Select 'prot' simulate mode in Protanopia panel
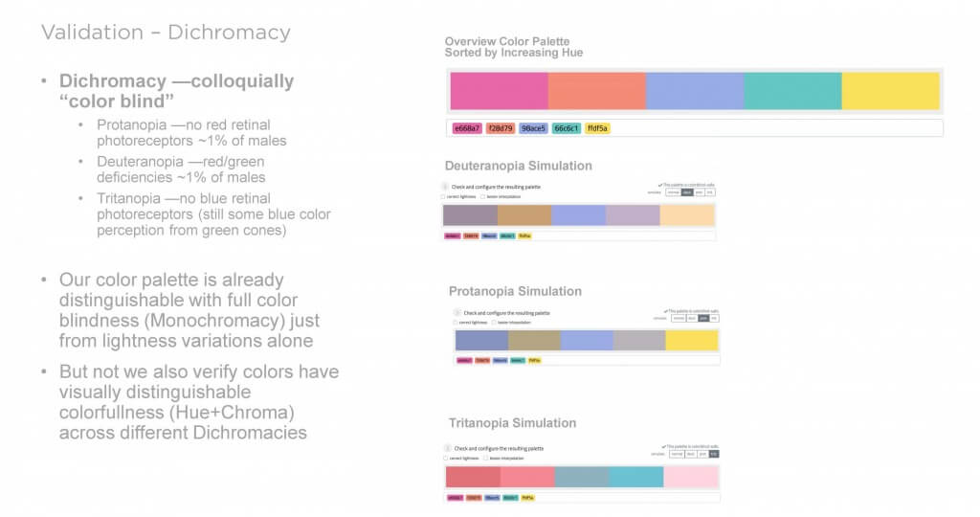Viewport: 980px width, 517px height. [x=702, y=318]
